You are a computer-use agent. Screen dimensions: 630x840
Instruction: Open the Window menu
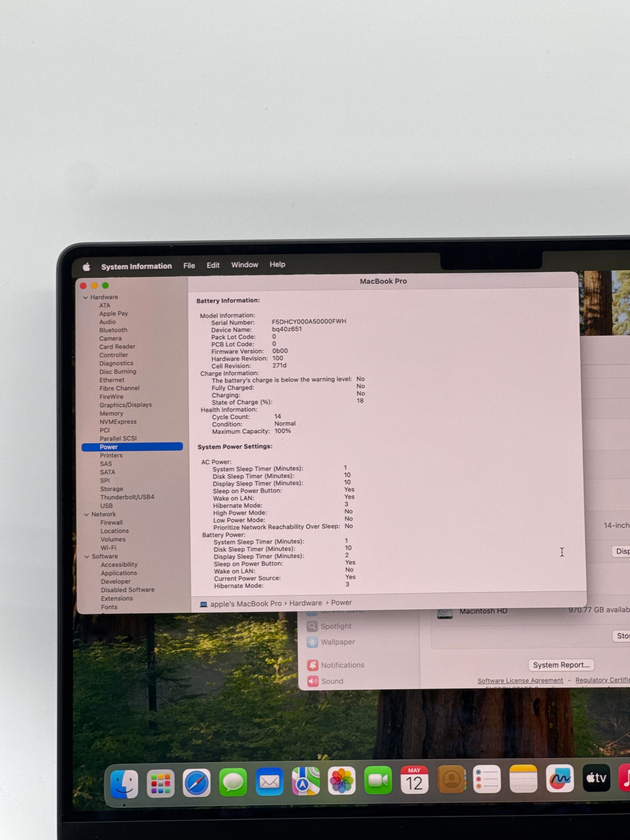coord(245,265)
